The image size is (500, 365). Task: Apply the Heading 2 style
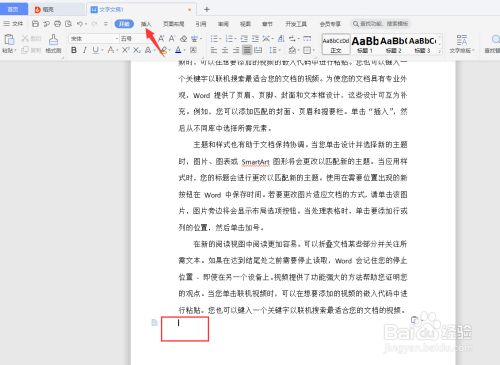[393, 44]
